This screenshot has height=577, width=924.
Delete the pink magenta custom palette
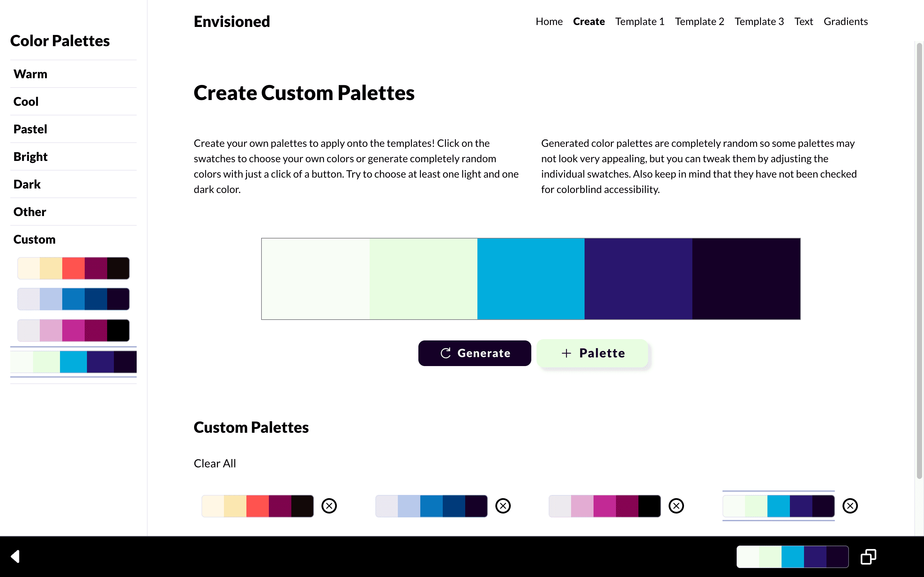point(676,506)
